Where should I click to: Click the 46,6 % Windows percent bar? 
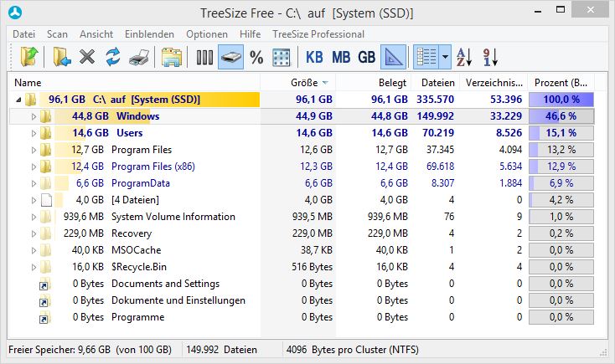[561, 116]
